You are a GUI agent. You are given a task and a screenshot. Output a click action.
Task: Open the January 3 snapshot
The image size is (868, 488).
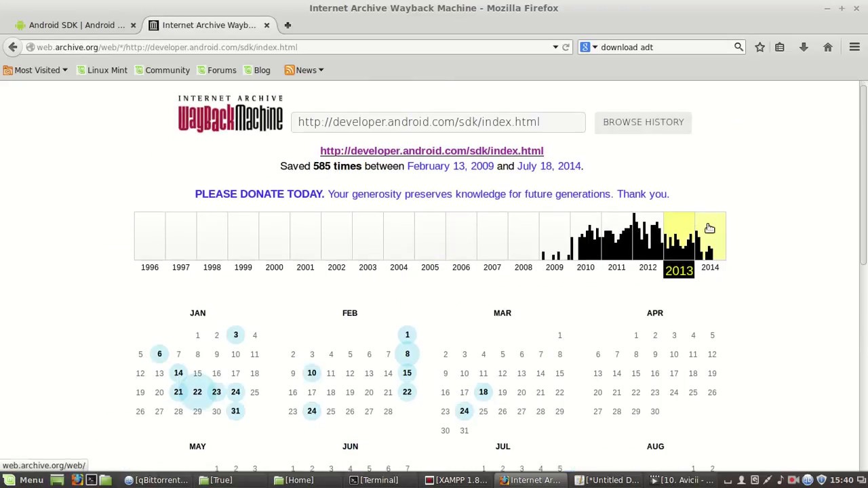[x=235, y=335]
